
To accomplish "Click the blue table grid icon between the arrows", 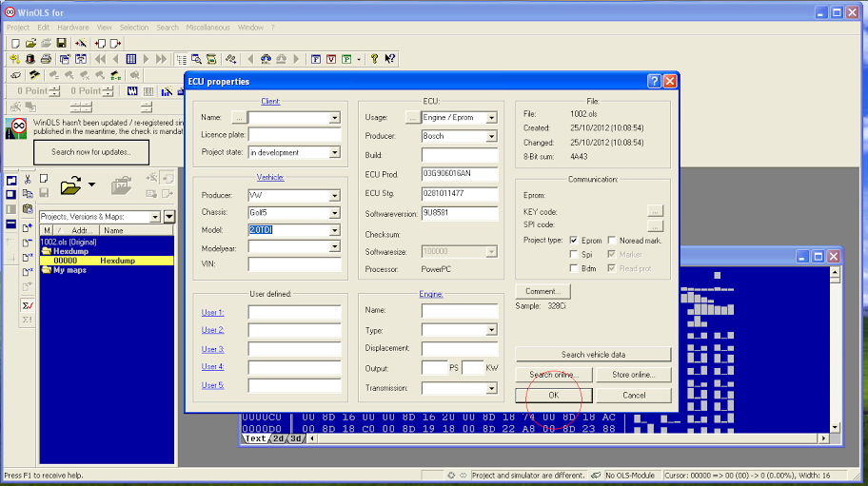I will (131, 59).
